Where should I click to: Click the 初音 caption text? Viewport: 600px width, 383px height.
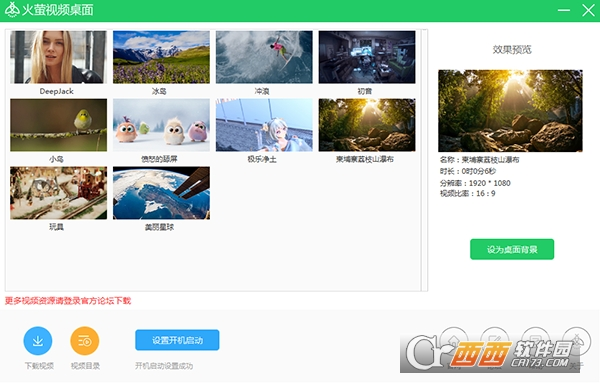365,91
